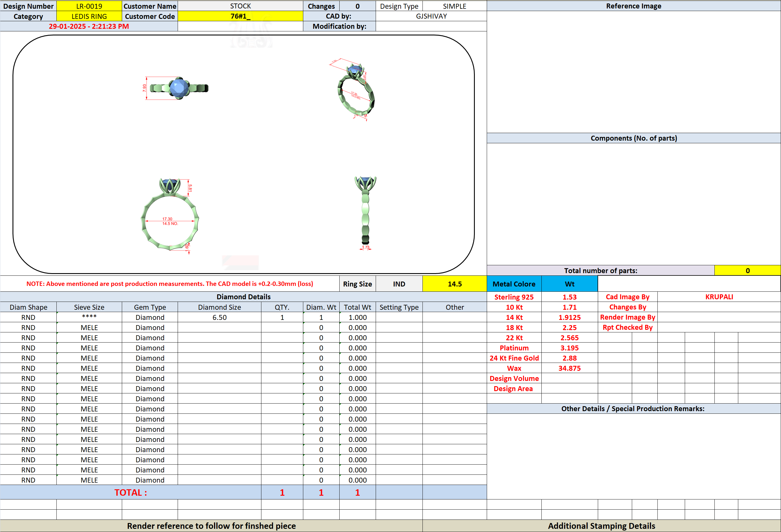Click the 14 Kt weight value 1.9125
781x532 pixels.
(x=570, y=317)
